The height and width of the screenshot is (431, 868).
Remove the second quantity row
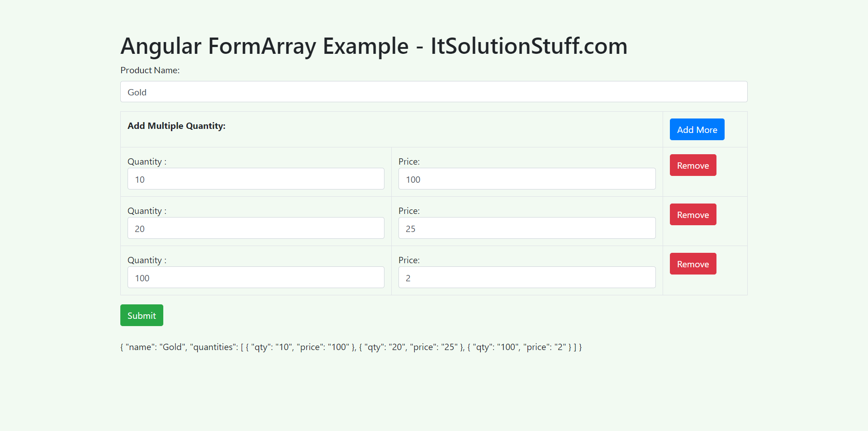693,214
